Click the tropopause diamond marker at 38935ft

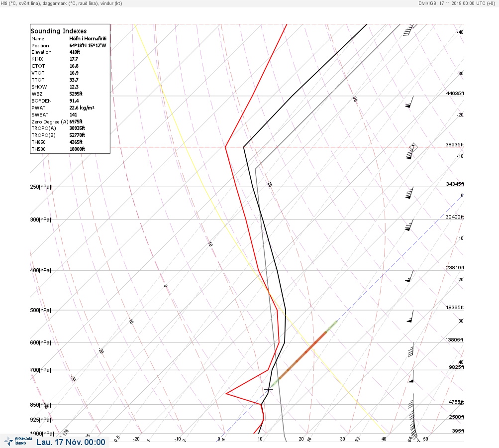tap(413, 147)
